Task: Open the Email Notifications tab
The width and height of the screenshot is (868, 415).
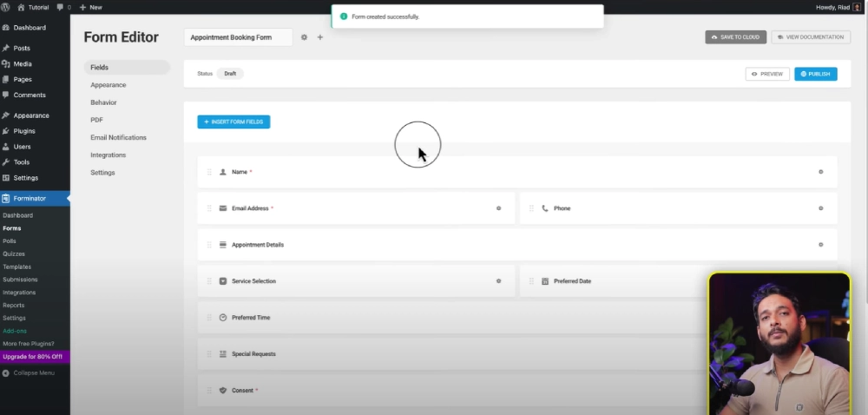Action: coord(118,137)
